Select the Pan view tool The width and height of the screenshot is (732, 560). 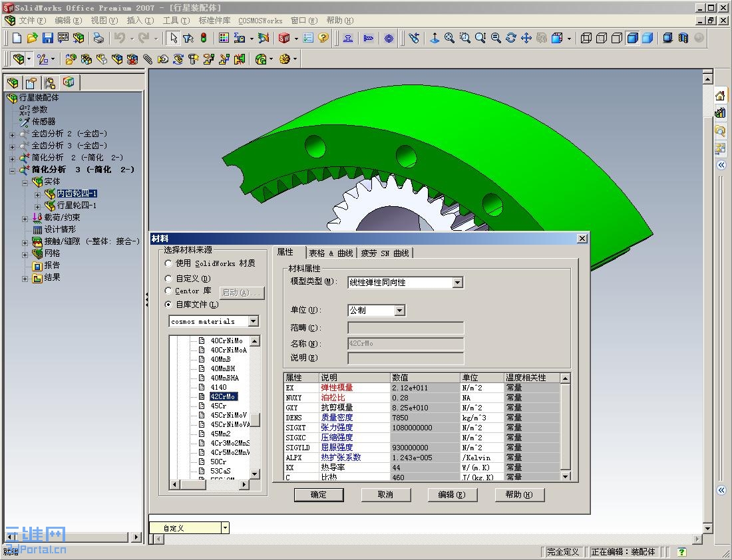pos(526,39)
